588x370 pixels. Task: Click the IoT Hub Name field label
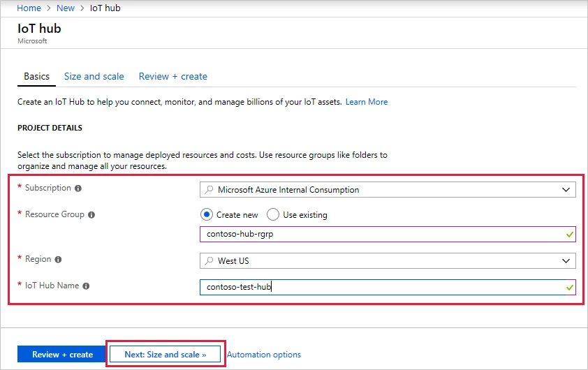[x=52, y=286]
